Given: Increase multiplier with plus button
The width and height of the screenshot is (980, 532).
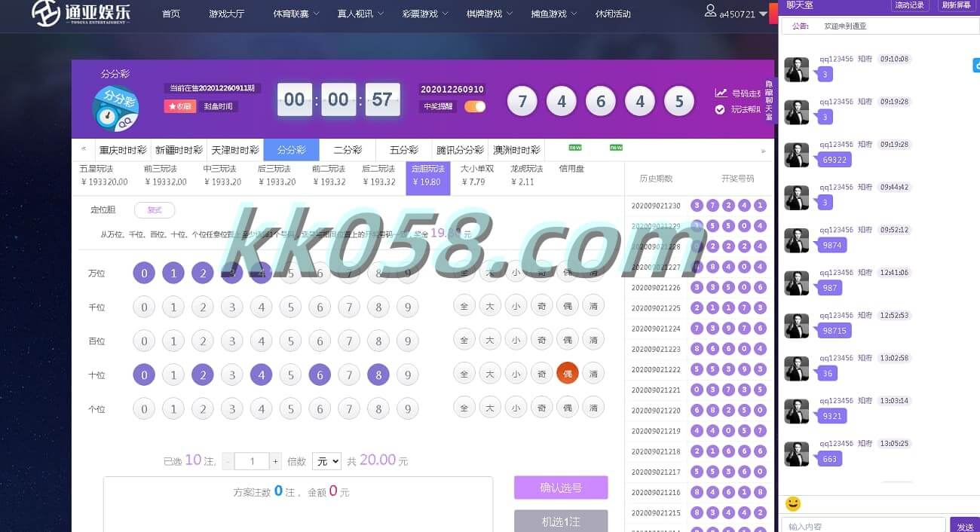Looking at the screenshot, I should pyautogui.click(x=276, y=461).
